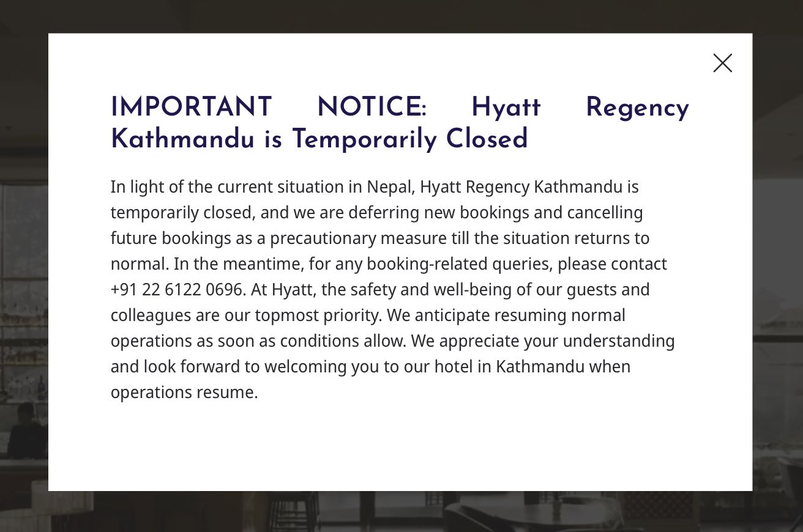
Task: Click 'We appreciate your understanding' sentence
Action: pyautogui.click(x=542, y=341)
